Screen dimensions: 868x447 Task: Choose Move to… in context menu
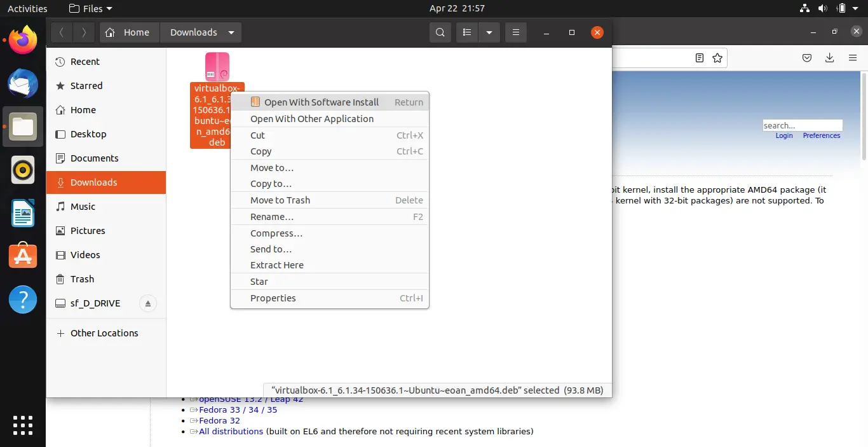330,168
